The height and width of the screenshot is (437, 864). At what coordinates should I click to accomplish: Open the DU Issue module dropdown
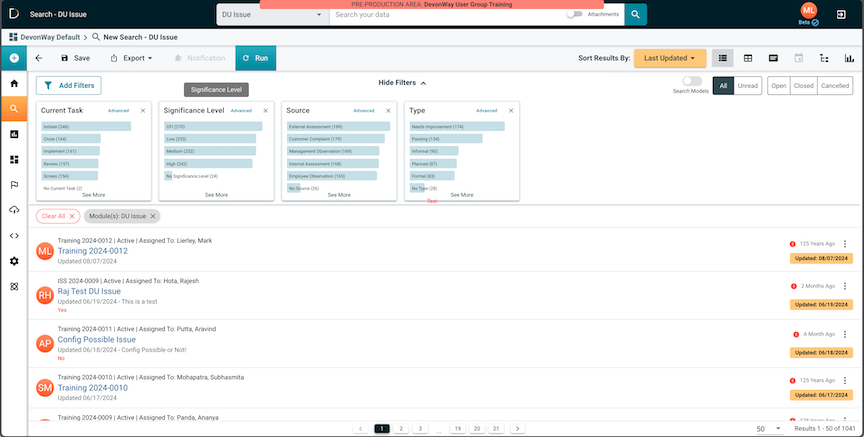[x=273, y=14]
